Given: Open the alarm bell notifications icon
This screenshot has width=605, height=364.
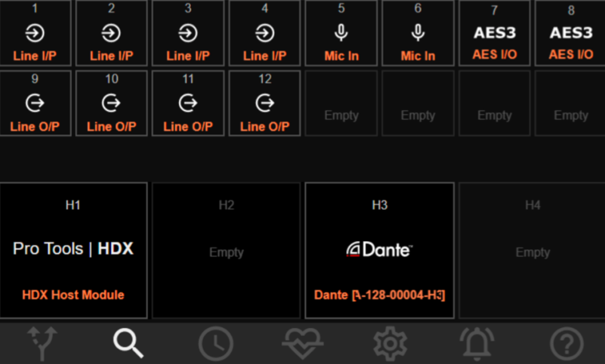Looking at the screenshot, I should [x=477, y=343].
